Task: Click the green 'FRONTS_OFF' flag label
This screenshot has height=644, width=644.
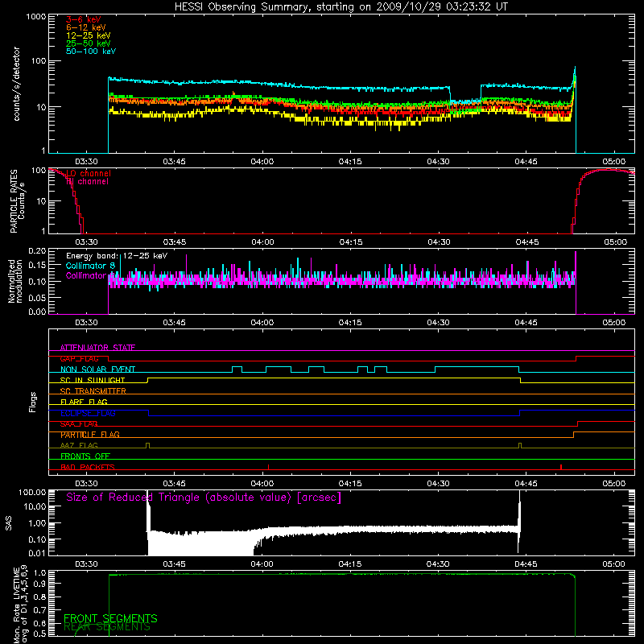Action: pyautogui.click(x=85, y=456)
